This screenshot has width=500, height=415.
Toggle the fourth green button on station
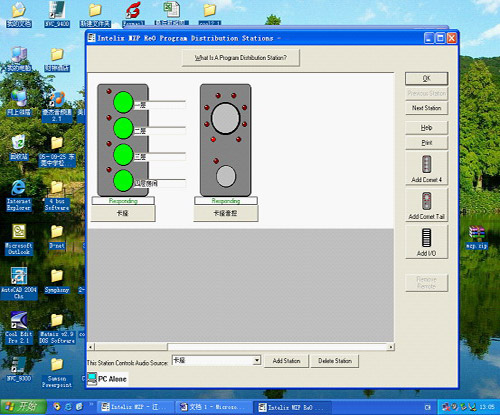coord(123,180)
